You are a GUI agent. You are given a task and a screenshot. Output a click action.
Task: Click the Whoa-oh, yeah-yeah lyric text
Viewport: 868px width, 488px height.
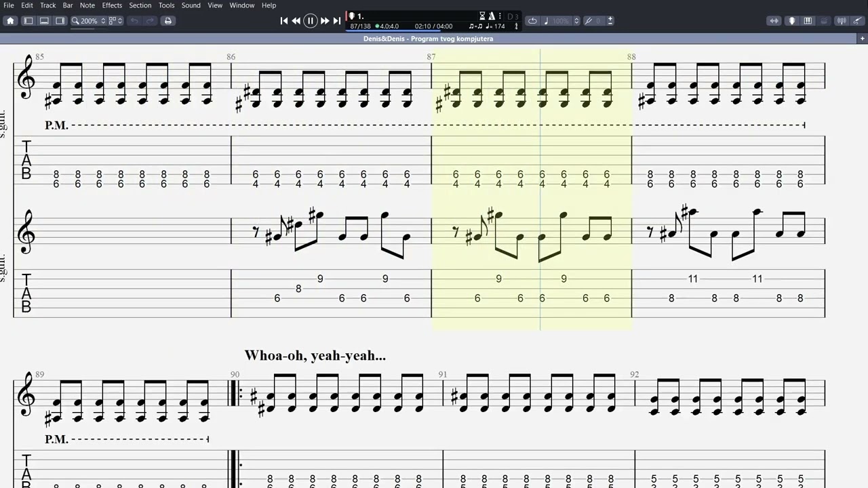[315, 355]
